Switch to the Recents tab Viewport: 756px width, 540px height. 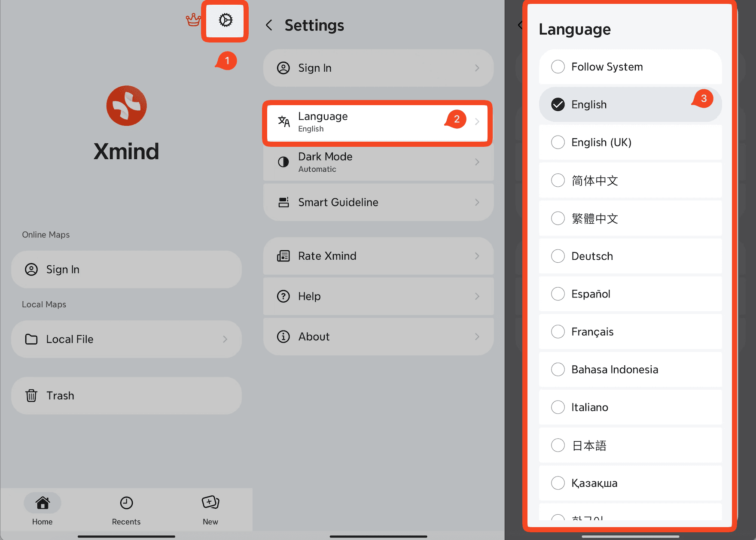coord(126,510)
